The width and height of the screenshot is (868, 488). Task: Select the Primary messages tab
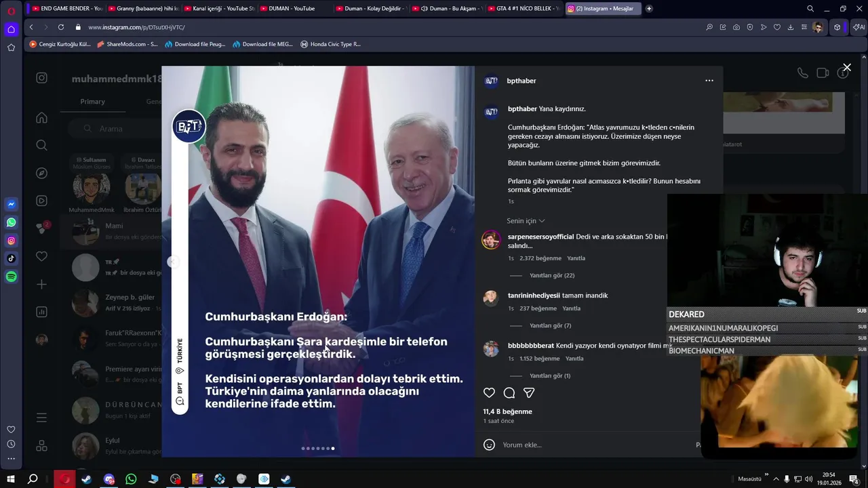tap(93, 102)
